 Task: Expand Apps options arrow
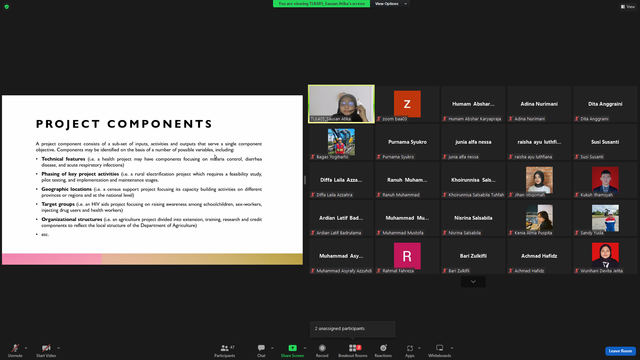click(419, 348)
